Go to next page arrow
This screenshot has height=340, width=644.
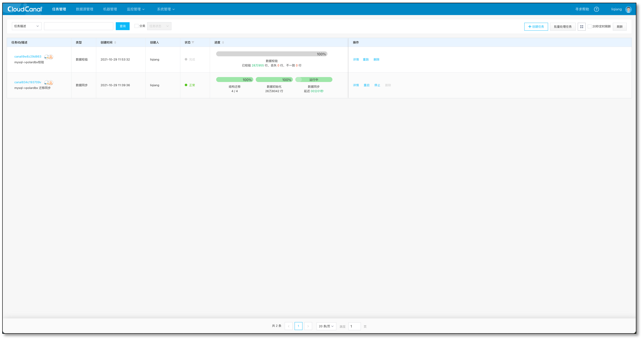(308, 326)
